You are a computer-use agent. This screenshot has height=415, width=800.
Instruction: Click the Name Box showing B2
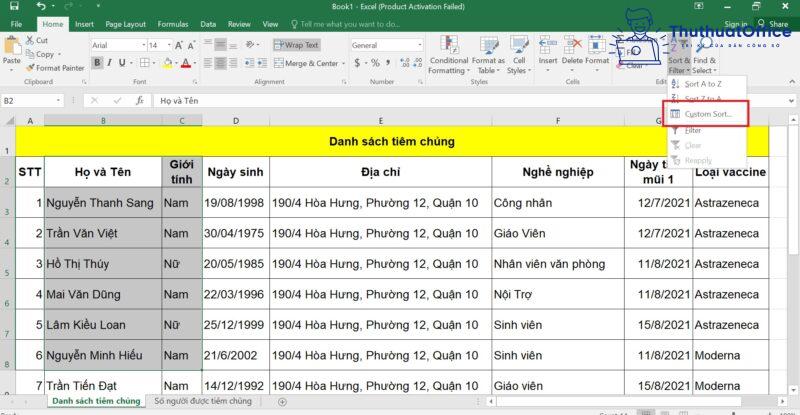32,101
